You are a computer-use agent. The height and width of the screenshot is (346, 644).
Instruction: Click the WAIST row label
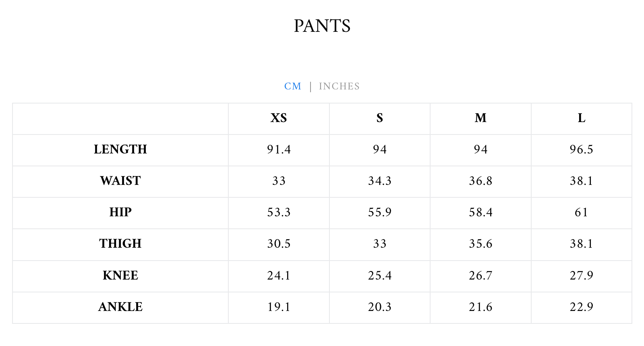pyautogui.click(x=120, y=181)
